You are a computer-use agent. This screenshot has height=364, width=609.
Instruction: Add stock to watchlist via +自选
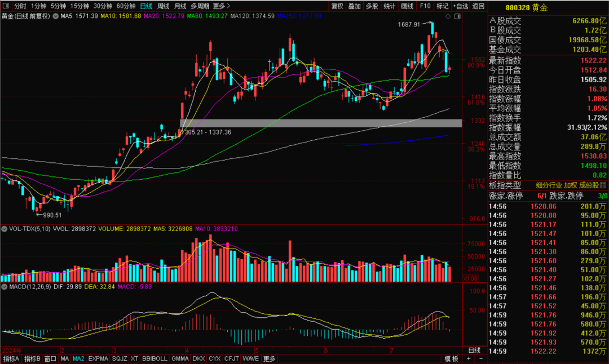460,6
